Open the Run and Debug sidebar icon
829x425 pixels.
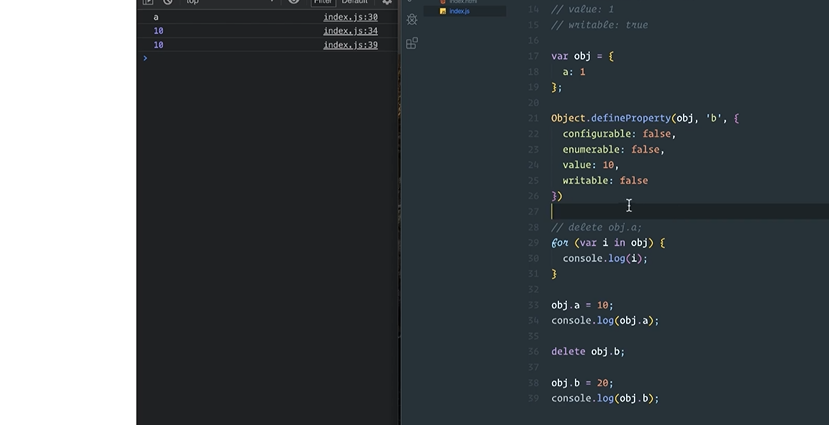[x=412, y=20]
